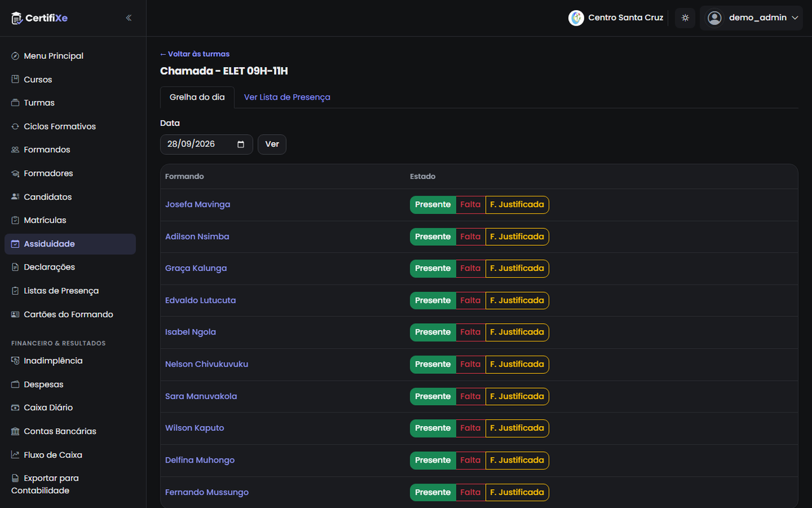
Task: Click the Formadores graduation cap icon
Action: [x=16, y=173]
